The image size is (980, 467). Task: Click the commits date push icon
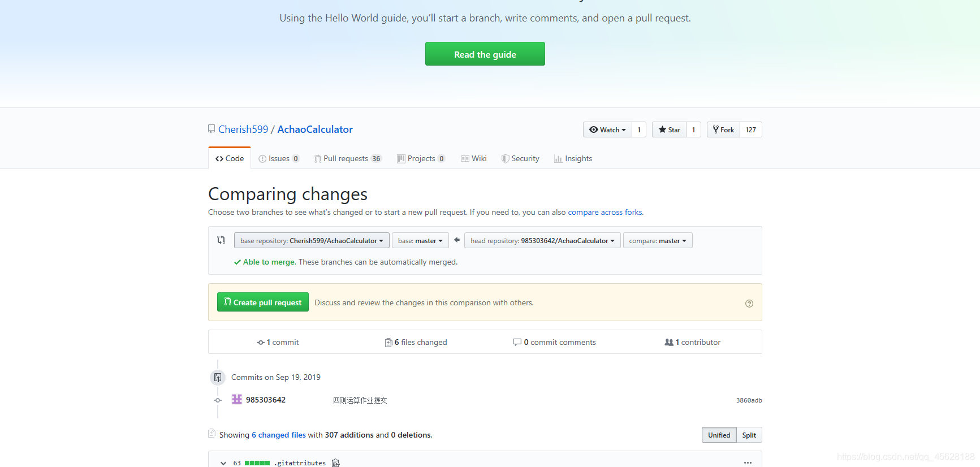pos(218,377)
